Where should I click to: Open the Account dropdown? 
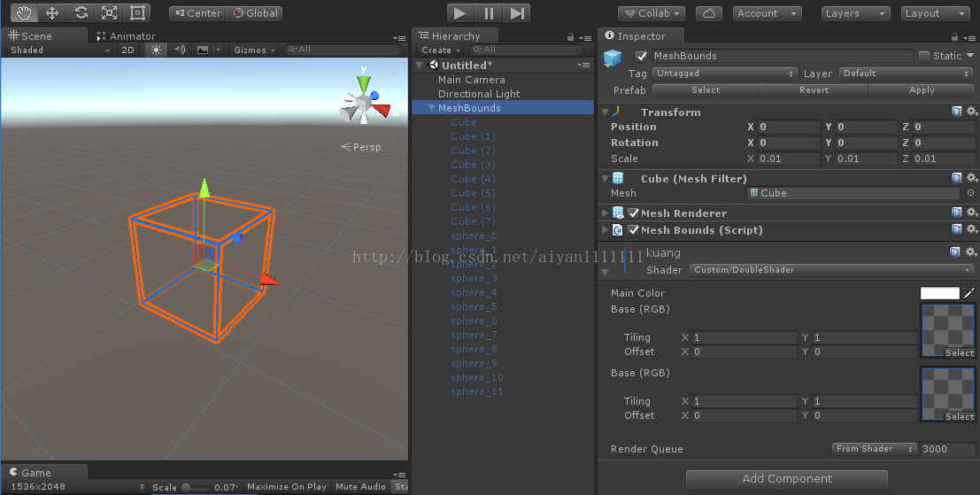pyautogui.click(x=768, y=13)
